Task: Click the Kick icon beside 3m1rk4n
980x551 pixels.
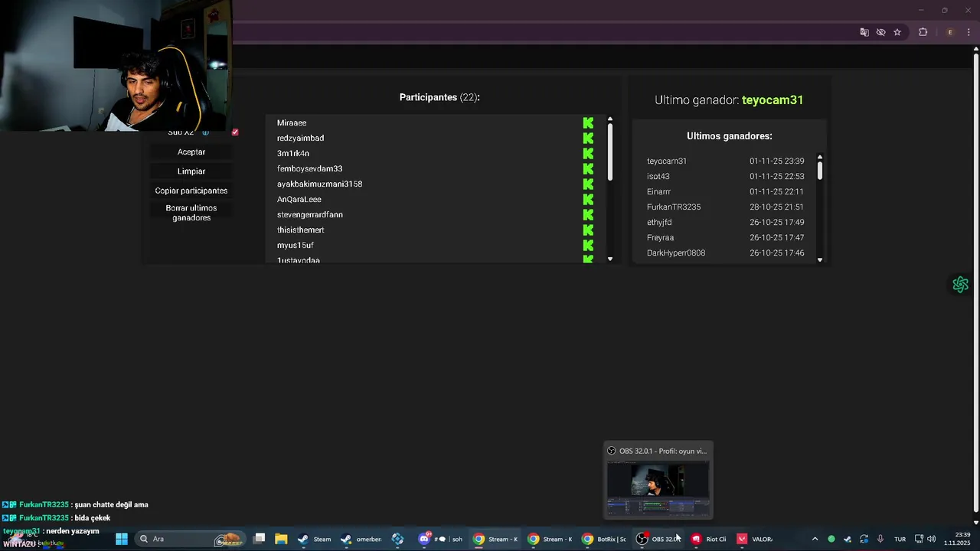Action: pyautogui.click(x=588, y=153)
